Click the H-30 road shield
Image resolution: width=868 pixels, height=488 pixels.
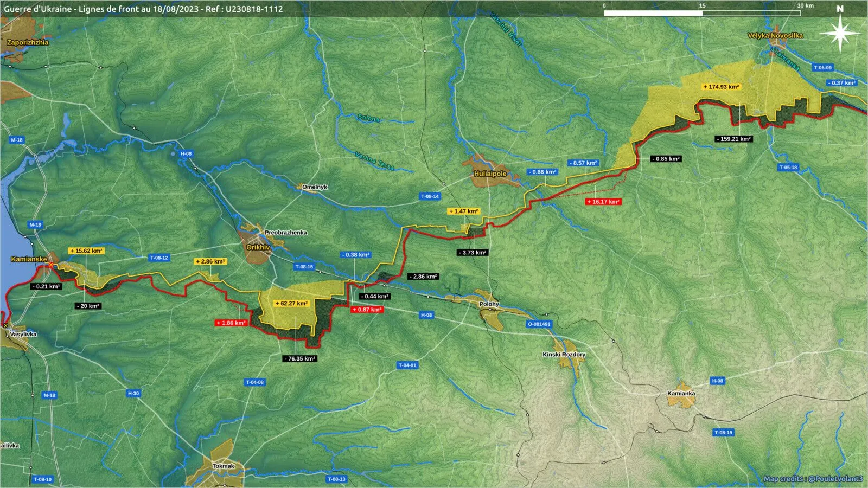click(x=133, y=393)
